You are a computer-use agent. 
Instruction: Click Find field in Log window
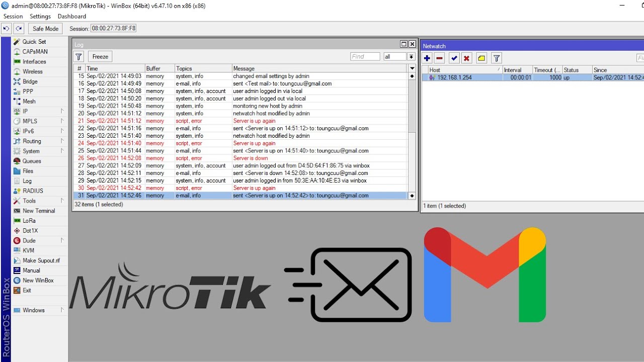coord(365,57)
